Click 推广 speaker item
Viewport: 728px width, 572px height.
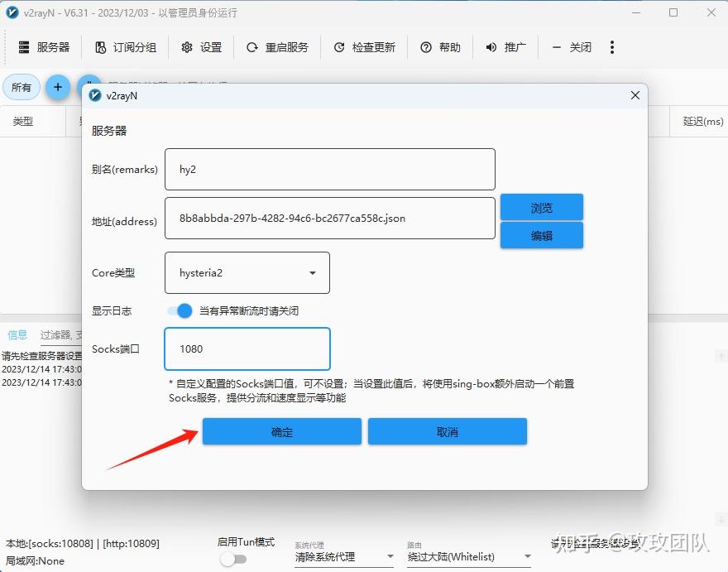point(505,47)
